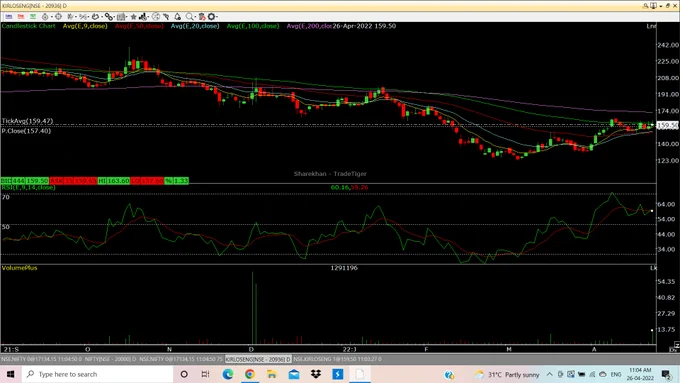Expand hidden system tray icons chevron
This screenshot has height=383, width=680.
[x=549, y=374]
